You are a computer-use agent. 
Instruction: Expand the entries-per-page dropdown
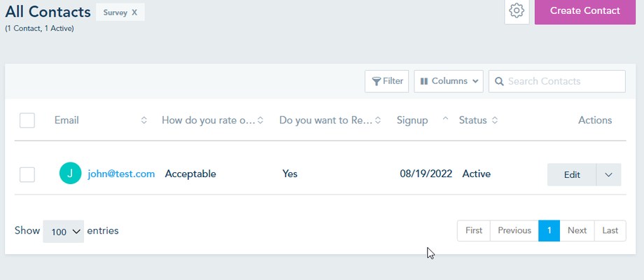tap(63, 231)
